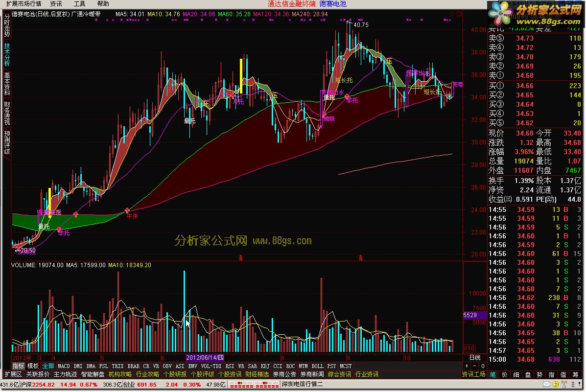Open the 券商公告 tab
Image resolution: width=586 pixels, height=392 pixels.
coord(285,374)
